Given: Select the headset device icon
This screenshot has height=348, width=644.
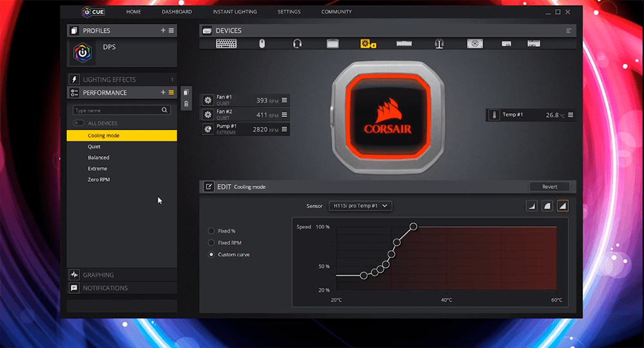Looking at the screenshot, I should 298,44.
